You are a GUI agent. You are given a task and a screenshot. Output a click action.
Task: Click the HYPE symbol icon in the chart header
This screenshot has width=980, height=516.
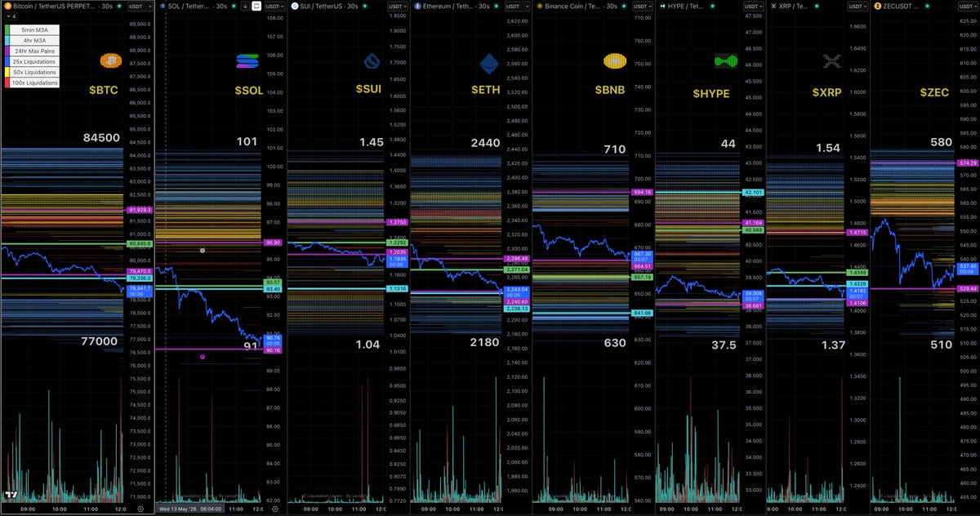click(662, 6)
